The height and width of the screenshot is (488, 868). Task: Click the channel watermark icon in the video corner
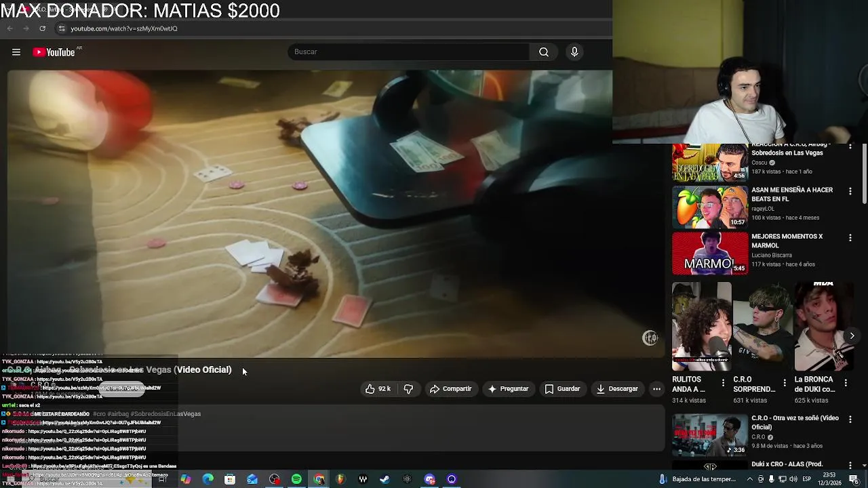tap(650, 338)
